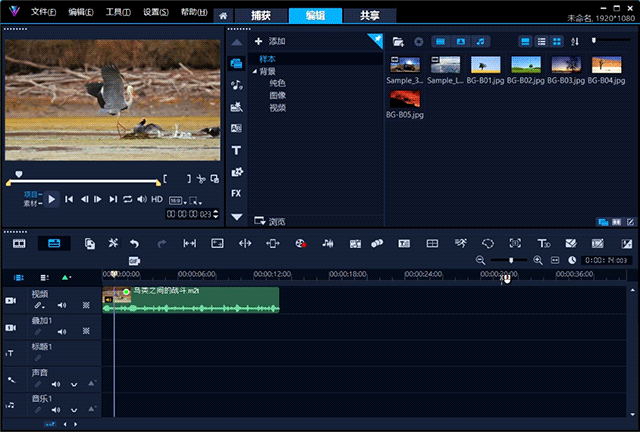Click the Zoom in timeline magnifier
The height and width of the screenshot is (432, 640).
pos(538,261)
